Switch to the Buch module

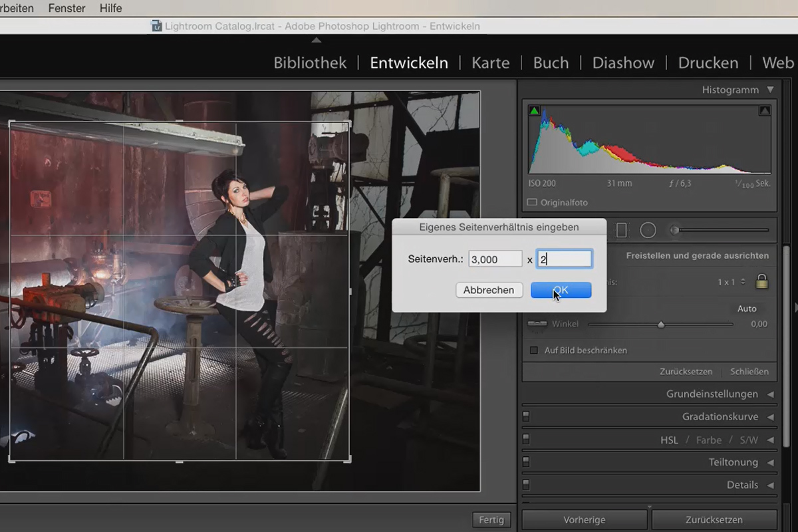[x=551, y=63]
